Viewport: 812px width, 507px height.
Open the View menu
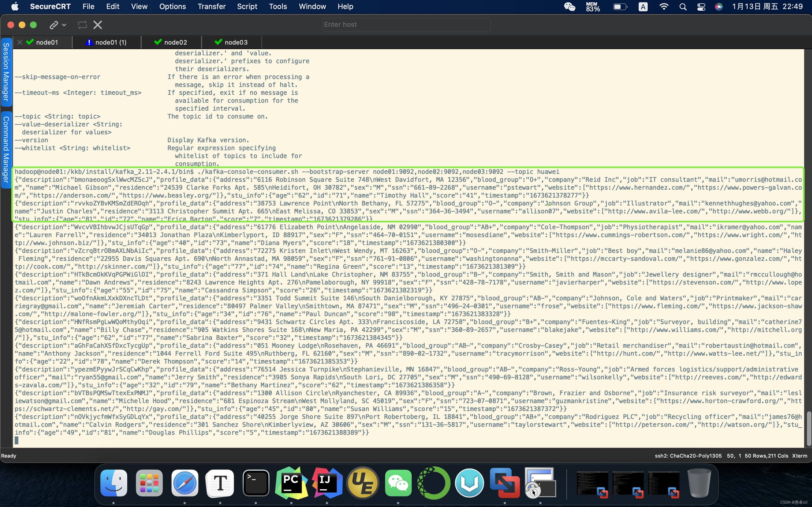point(139,6)
